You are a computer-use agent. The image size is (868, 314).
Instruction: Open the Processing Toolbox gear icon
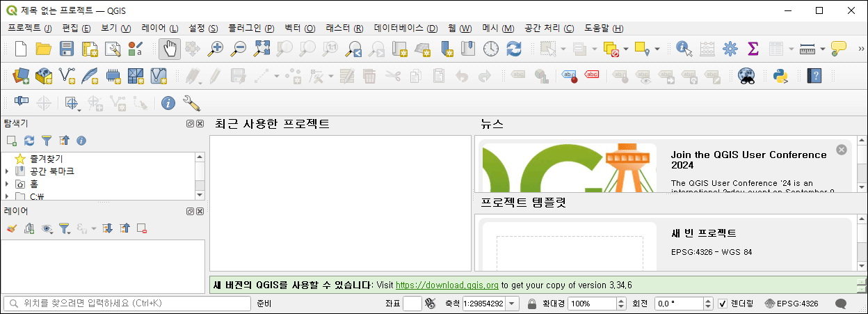(x=730, y=49)
